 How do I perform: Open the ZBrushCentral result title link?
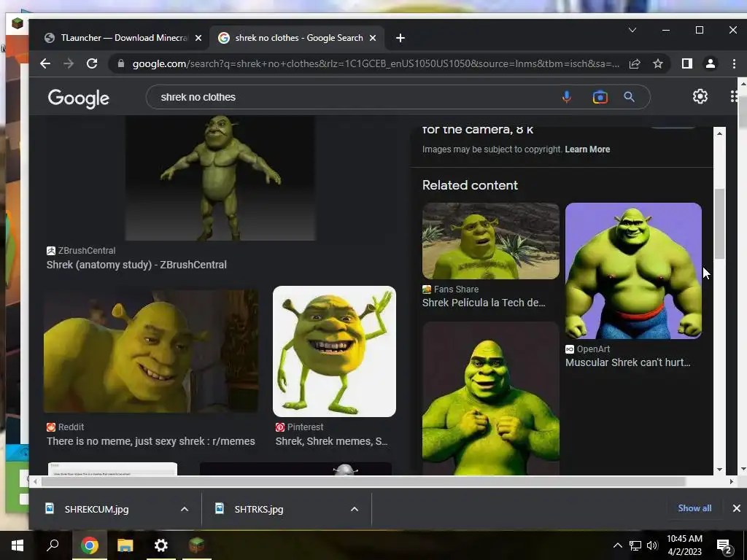(x=136, y=265)
